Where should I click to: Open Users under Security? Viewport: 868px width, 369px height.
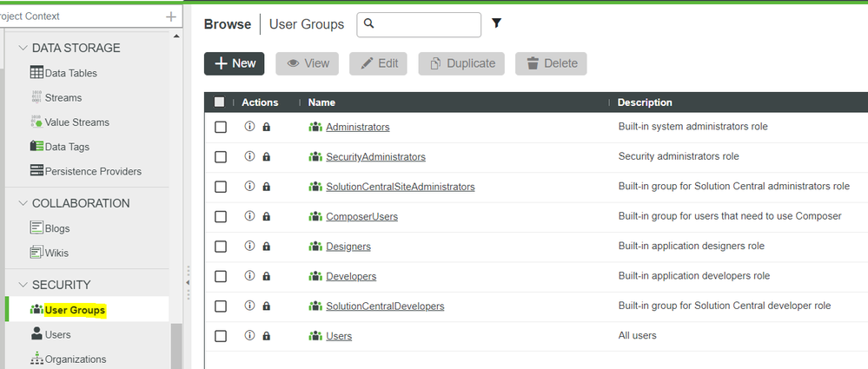click(x=57, y=334)
